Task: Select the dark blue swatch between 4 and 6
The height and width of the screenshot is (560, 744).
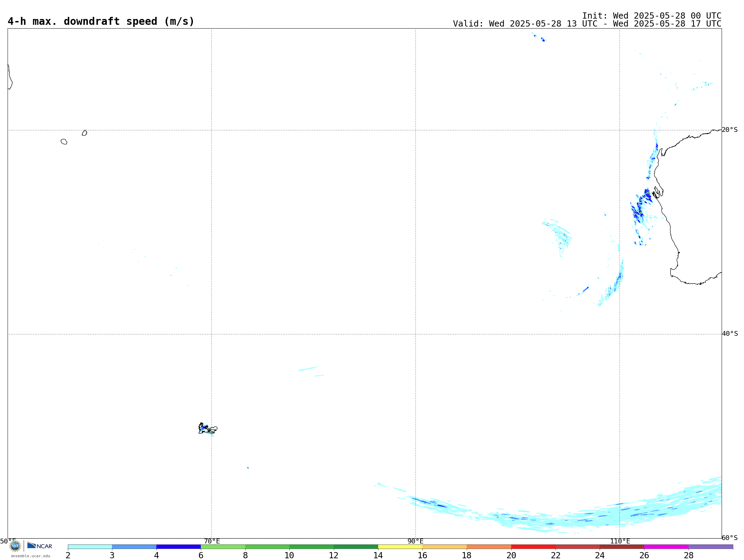Action: pyautogui.click(x=178, y=547)
